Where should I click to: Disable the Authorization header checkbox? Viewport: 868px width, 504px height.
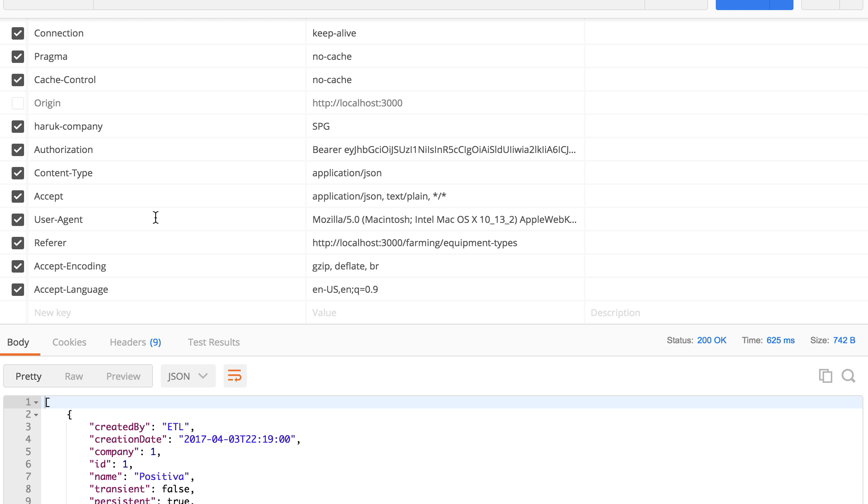[18, 150]
